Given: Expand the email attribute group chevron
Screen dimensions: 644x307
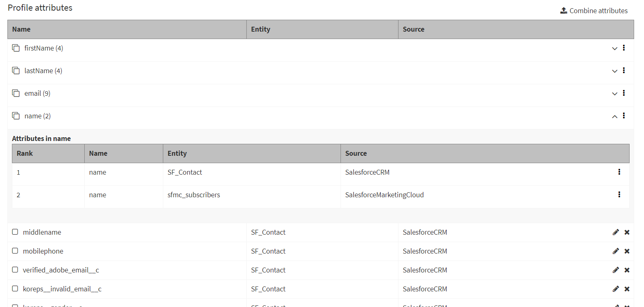Looking at the screenshot, I should coord(614,94).
